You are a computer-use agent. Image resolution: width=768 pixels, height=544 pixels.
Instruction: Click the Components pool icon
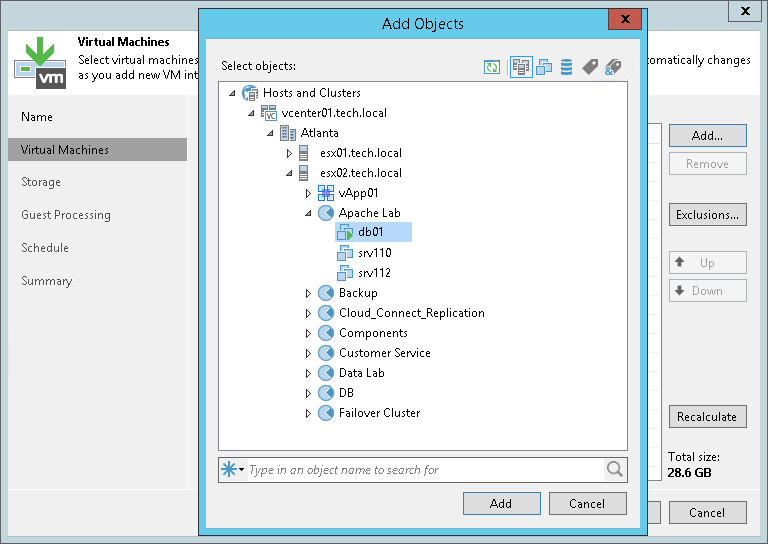pos(326,333)
